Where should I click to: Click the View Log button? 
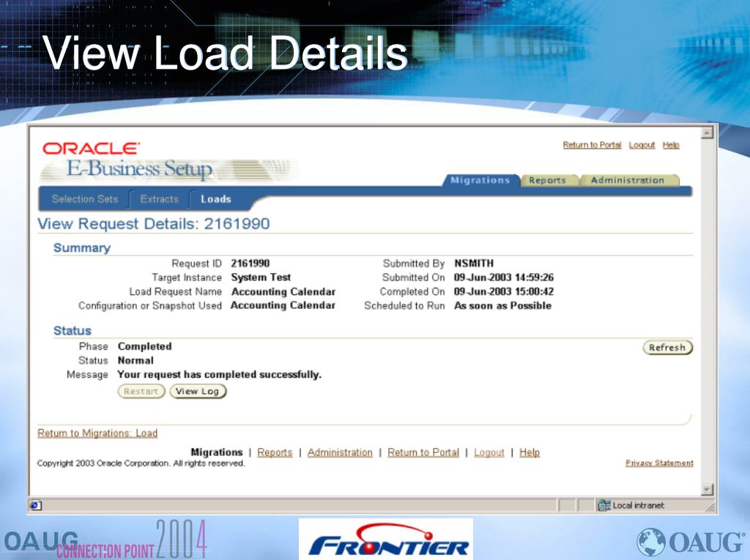[198, 391]
